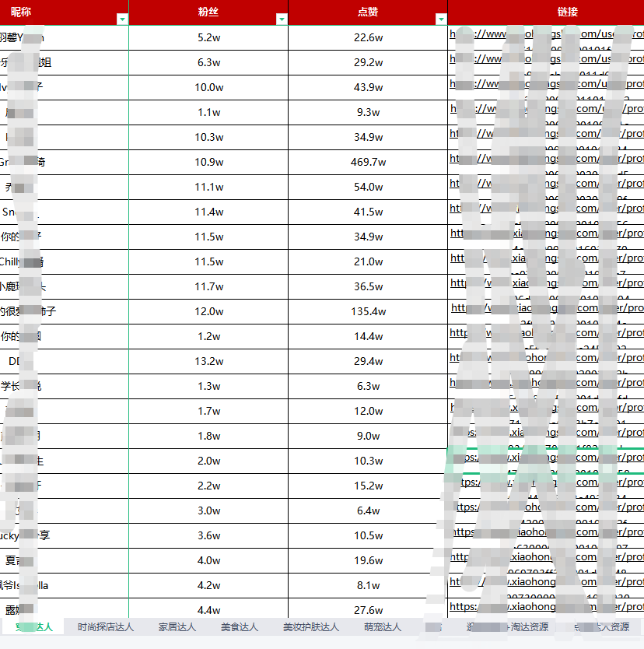Go to the 萌宠达人 sheet tab

(x=383, y=626)
